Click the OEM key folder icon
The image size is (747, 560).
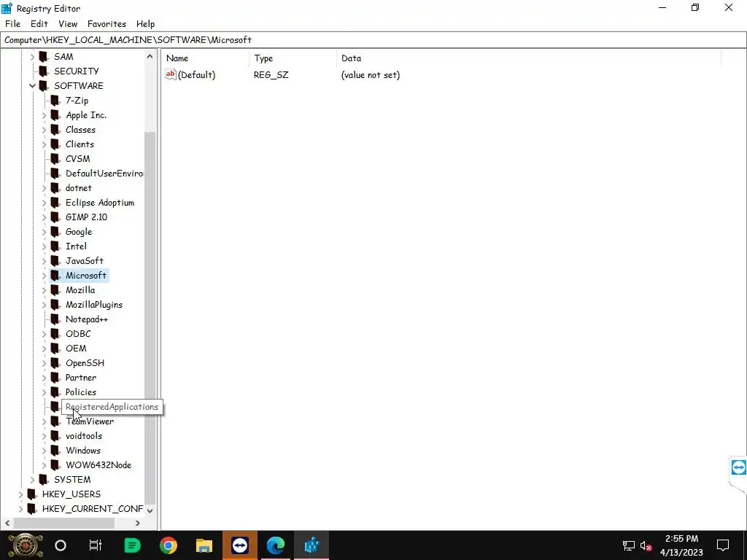tap(55, 349)
